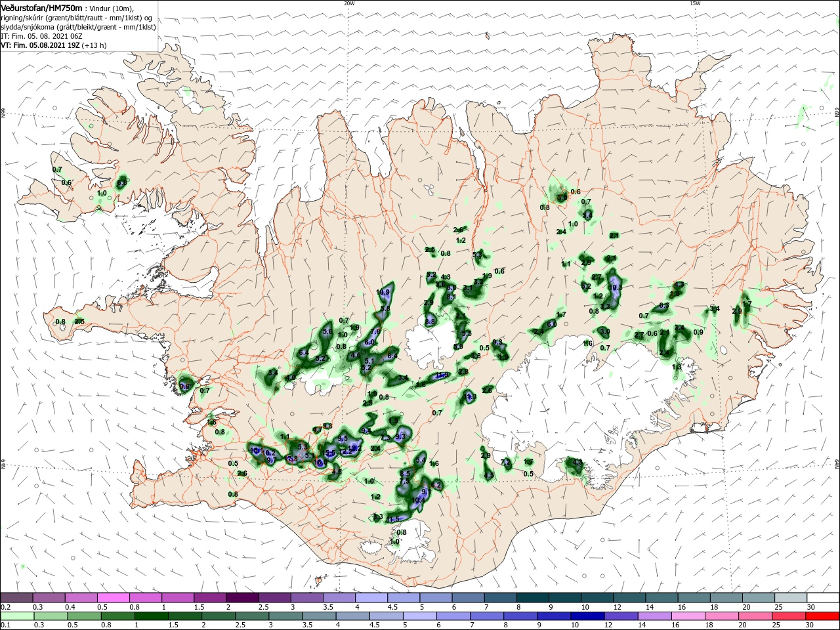Pick the bright pink 0.5 swatch in upper row
This screenshot has height=630, width=840.
tap(113, 597)
